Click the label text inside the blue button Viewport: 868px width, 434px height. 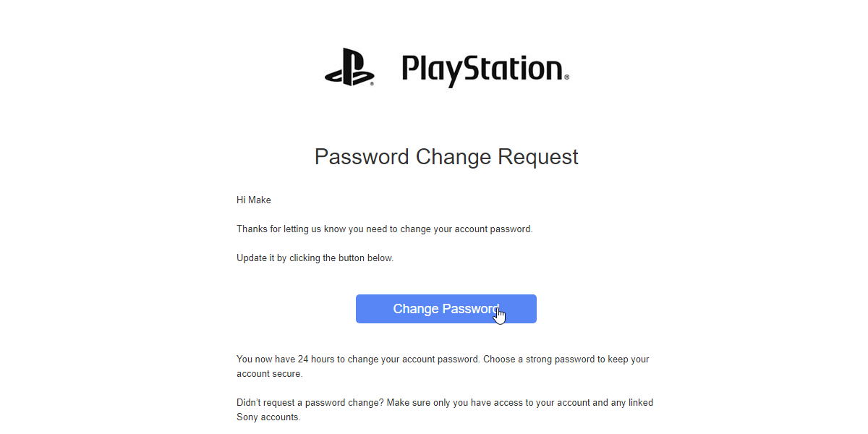point(446,309)
